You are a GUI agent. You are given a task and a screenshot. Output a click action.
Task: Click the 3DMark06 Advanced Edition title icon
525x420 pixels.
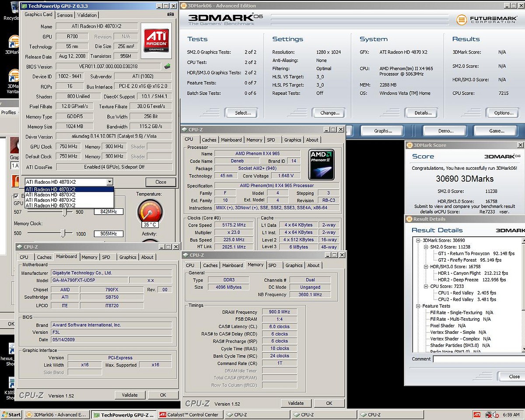(x=183, y=6)
